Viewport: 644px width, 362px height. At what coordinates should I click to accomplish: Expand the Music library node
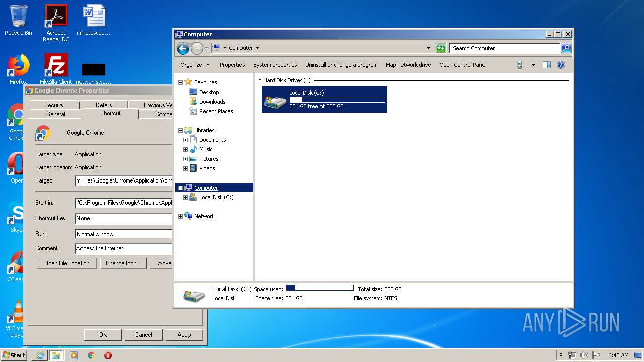(185, 149)
